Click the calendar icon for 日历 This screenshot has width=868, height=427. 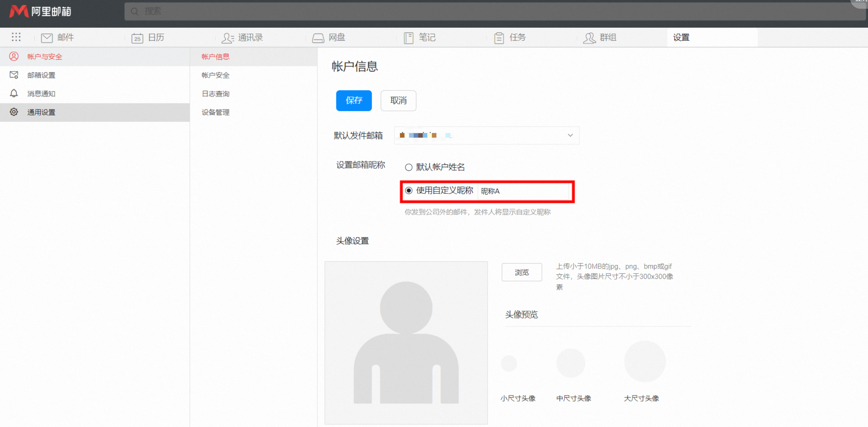(137, 38)
